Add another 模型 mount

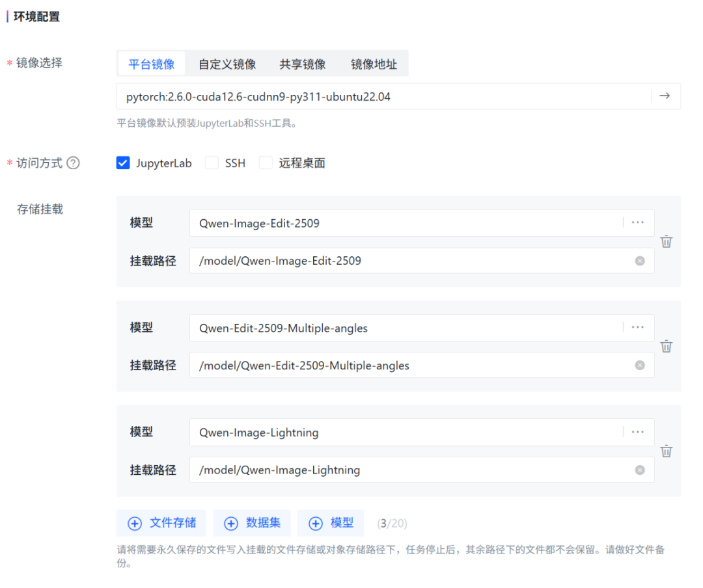331,523
